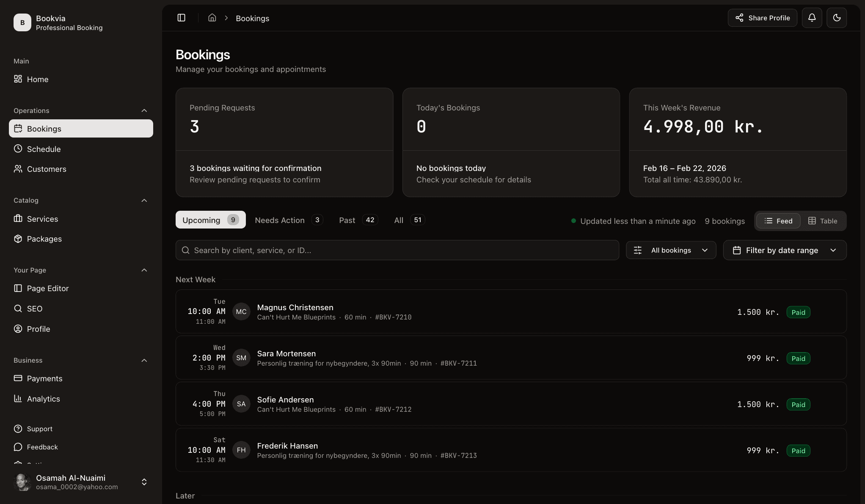Expand the Filter by date range dropdown
The image size is (865, 504).
784,250
